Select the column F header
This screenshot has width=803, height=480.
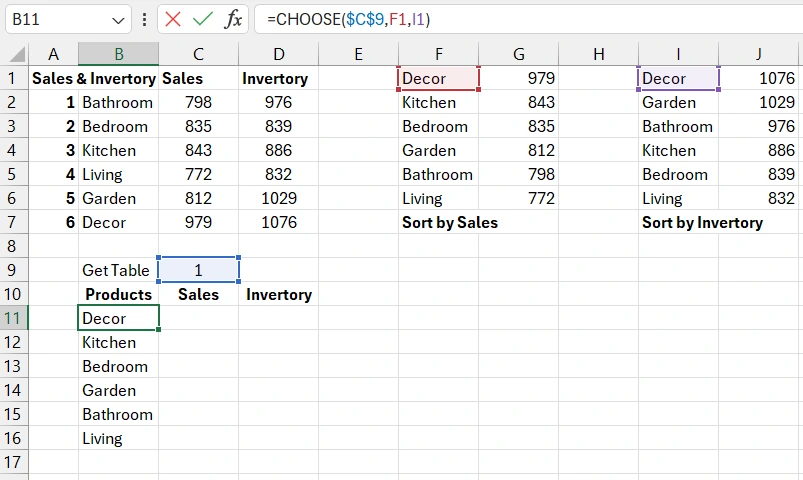pyautogui.click(x=439, y=54)
